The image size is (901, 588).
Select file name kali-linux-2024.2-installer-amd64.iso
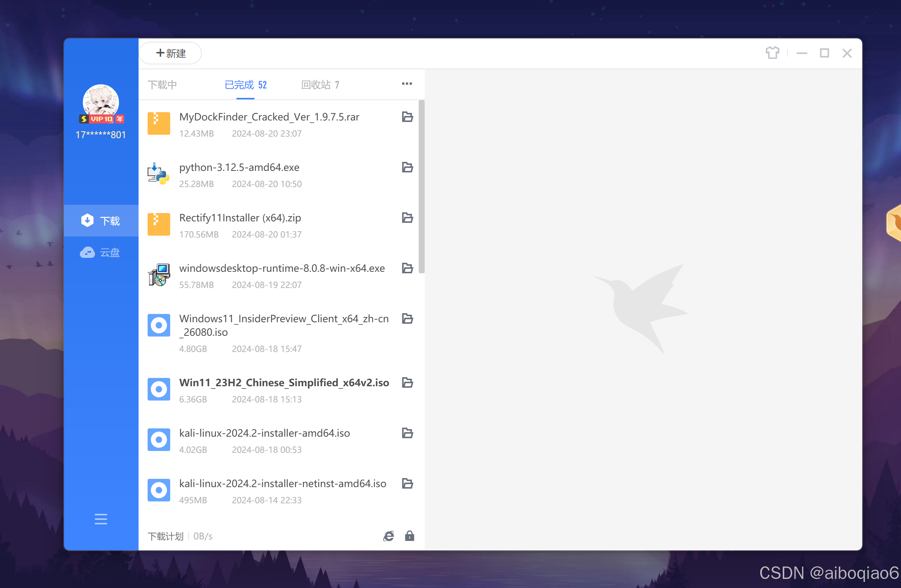(x=264, y=433)
